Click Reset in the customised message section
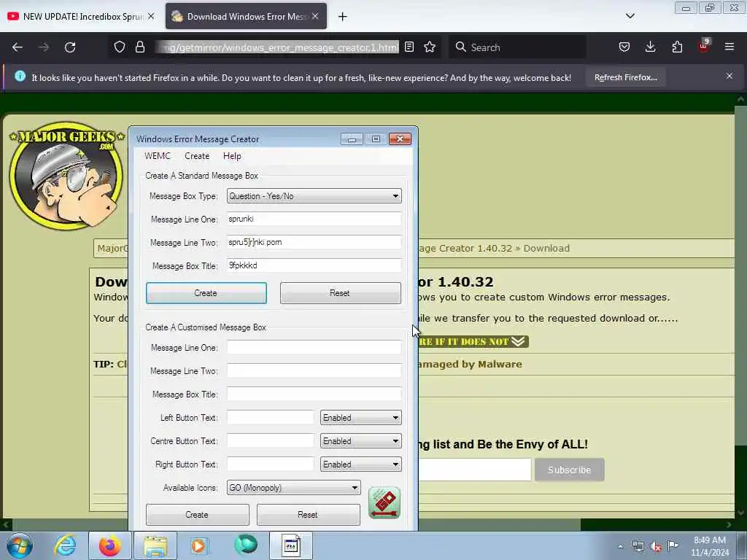The image size is (747, 560). [309, 515]
